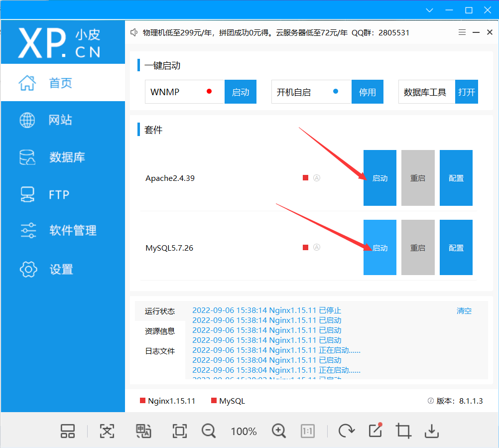Start MySQL5.7.26 with its 启动 button
This screenshot has width=499, height=448.
click(x=380, y=247)
